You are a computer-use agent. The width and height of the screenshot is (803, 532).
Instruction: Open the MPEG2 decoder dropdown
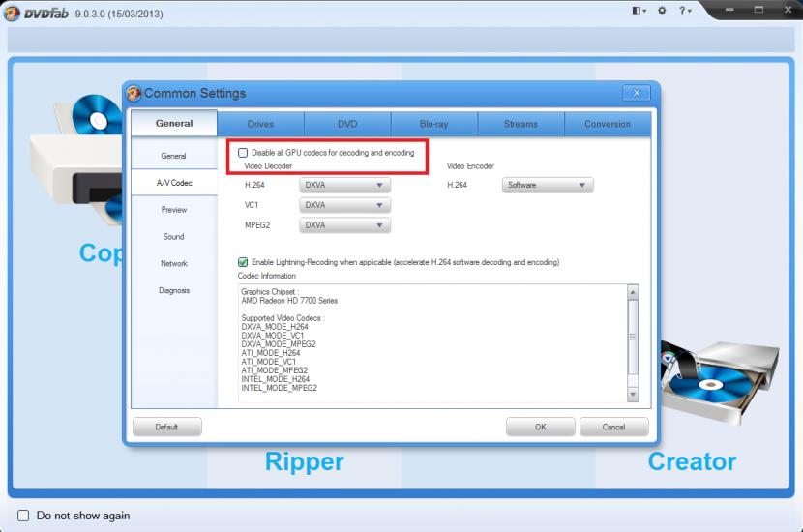point(345,225)
